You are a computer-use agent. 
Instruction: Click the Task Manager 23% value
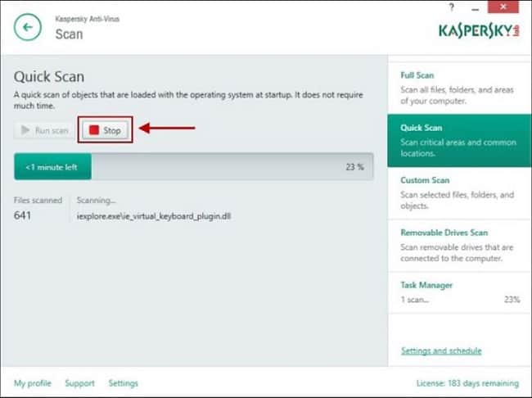tap(512, 300)
